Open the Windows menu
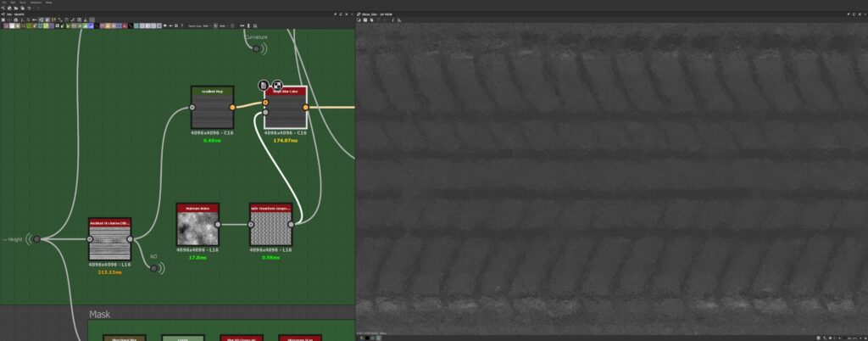The image size is (868, 341). pos(36,3)
